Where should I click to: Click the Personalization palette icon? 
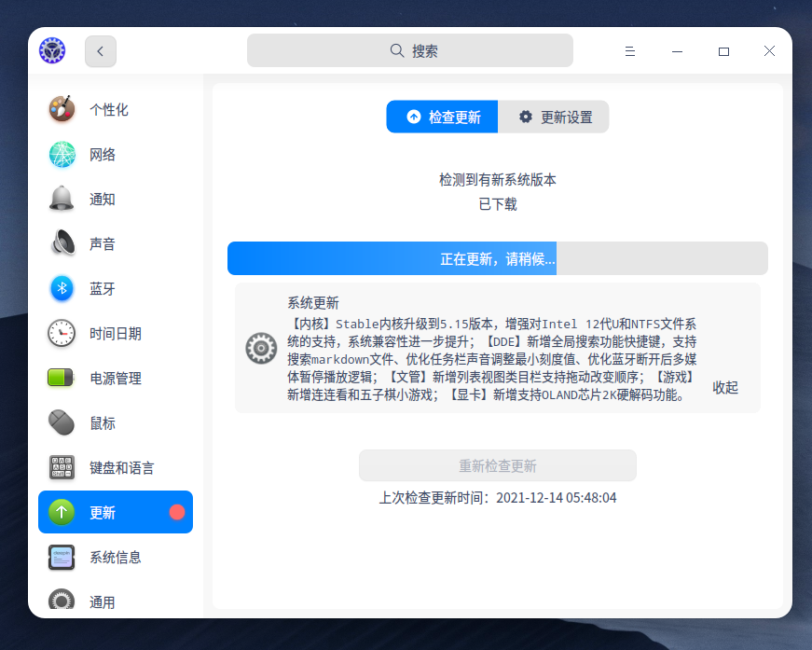click(62, 109)
